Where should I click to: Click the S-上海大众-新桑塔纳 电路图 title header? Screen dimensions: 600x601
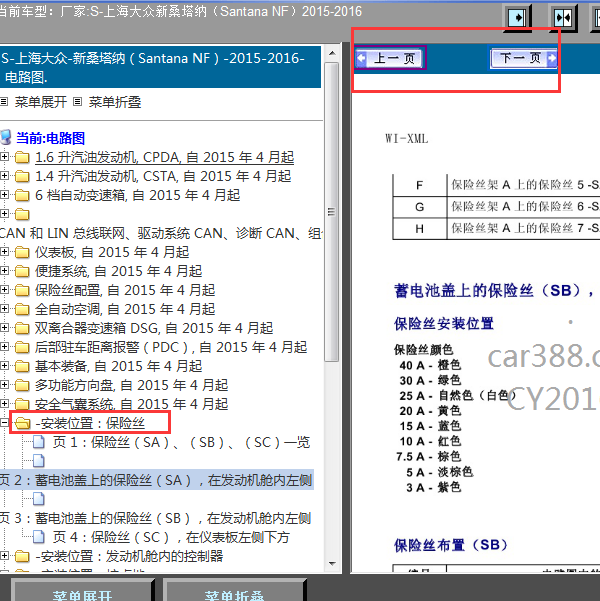click(x=160, y=67)
